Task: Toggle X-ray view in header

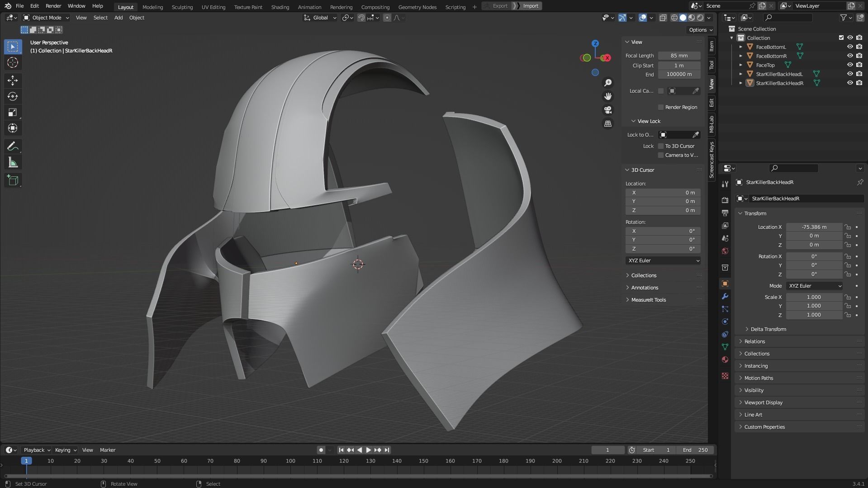Action: tap(663, 18)
